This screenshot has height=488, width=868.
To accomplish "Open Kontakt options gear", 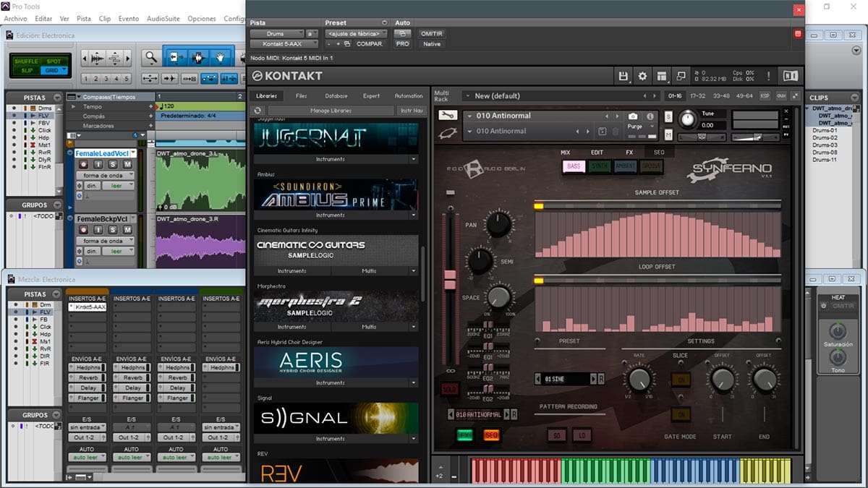I will tap(642, 76).
